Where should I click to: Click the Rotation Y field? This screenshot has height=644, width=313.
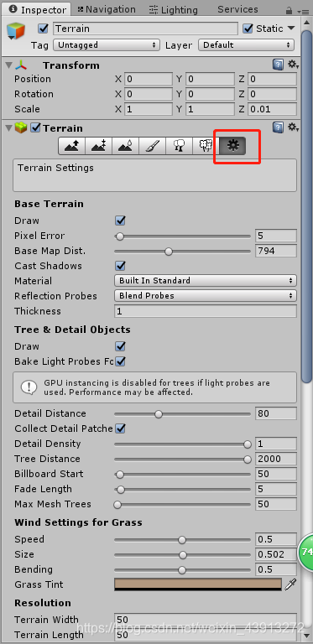210,94
